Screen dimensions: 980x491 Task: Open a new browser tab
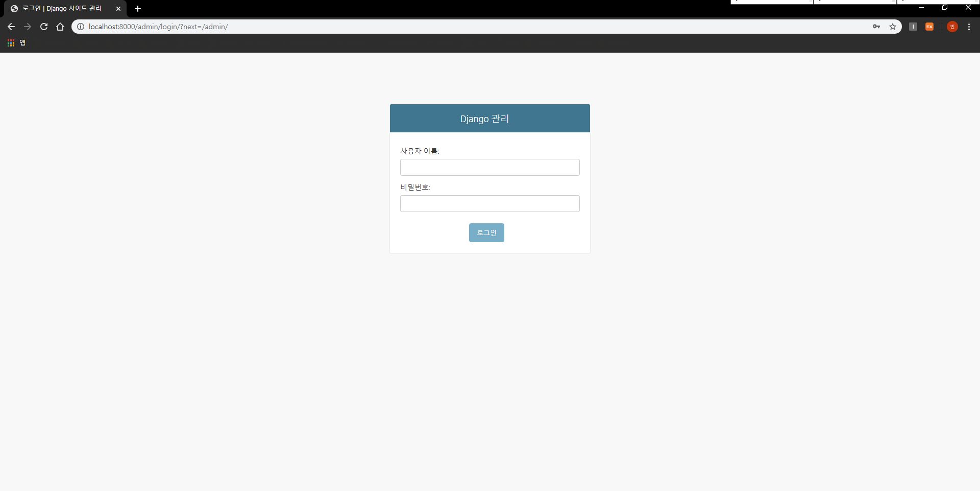138,9
